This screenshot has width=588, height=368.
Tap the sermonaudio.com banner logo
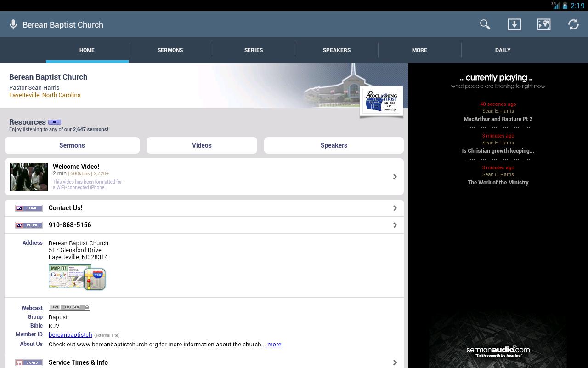click(x=498, y=351)
